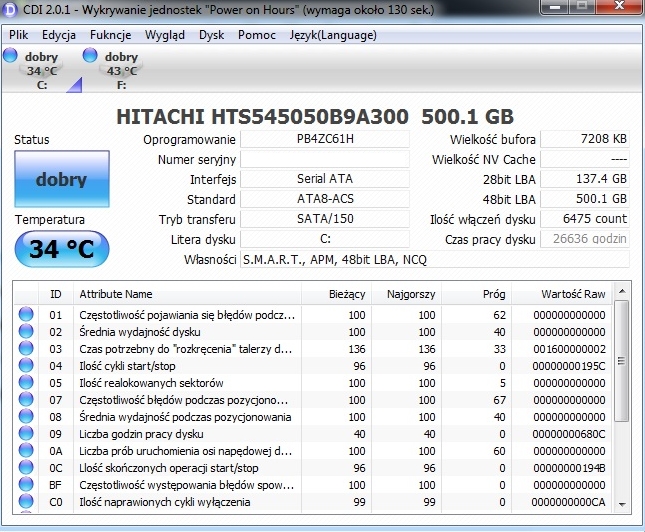
Task: Open the Dysk menu
Action: [211, 35]
